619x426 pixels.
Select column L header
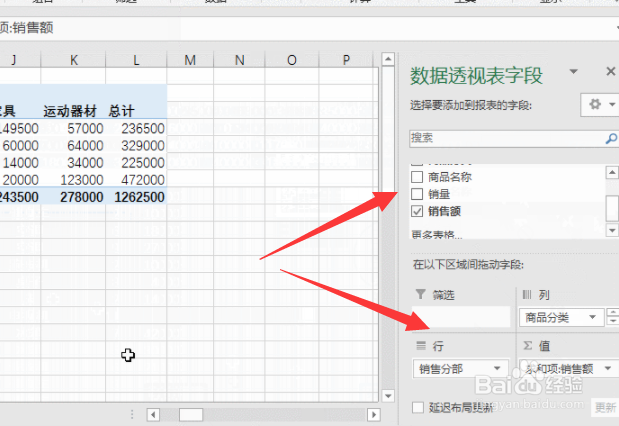point(136,60)
